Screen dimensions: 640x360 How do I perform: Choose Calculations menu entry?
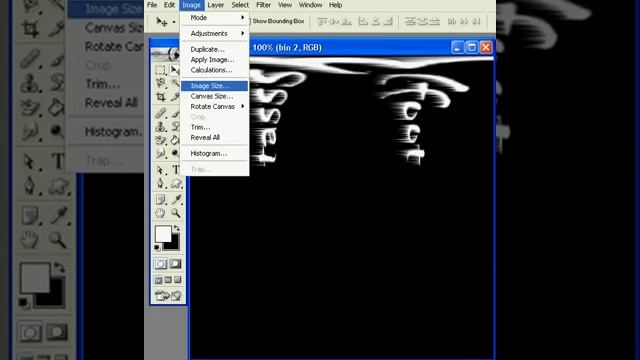point(214,70)
